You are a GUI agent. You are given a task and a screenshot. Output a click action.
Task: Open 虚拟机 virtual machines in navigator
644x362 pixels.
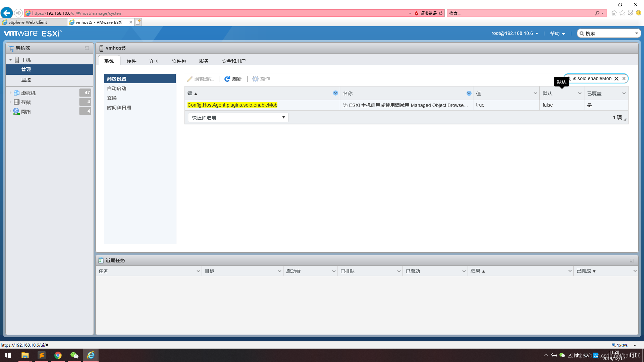(28, 93)
